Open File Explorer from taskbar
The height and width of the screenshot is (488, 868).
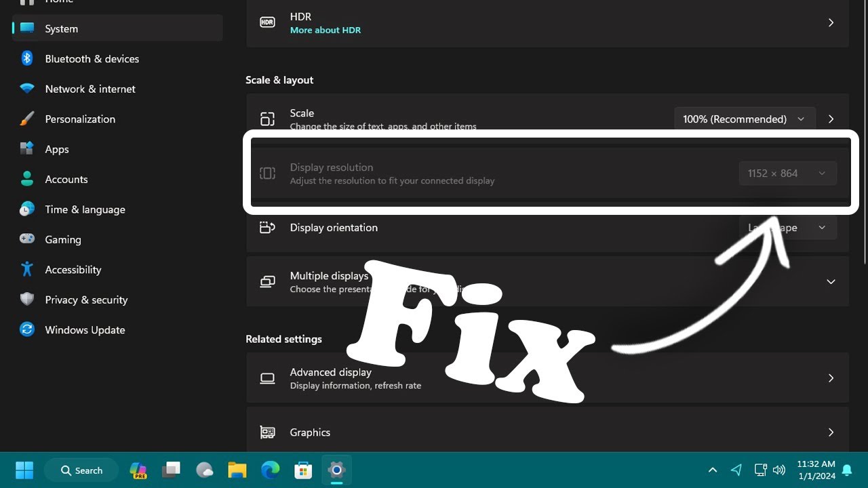237,470
